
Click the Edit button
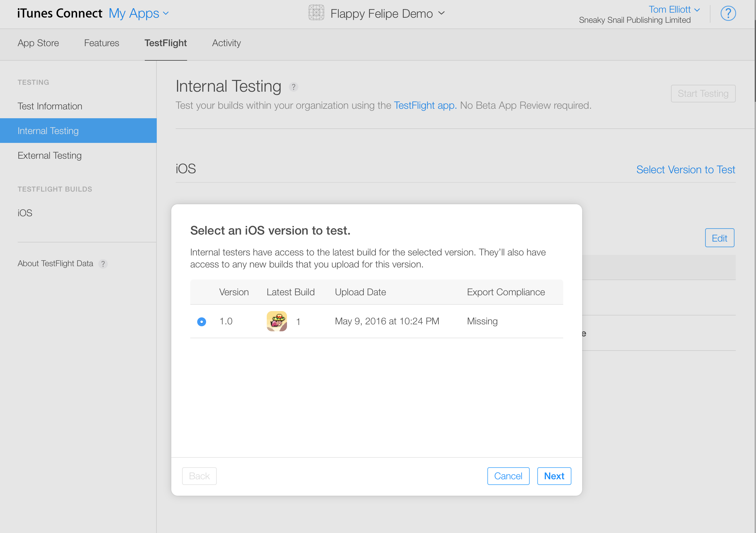(719, 238)
